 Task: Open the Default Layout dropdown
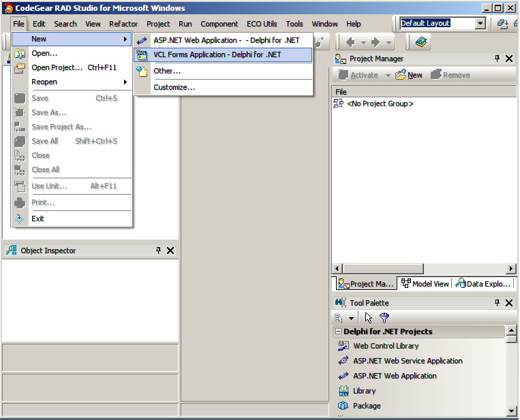pyautogui.click(x=480, y=23)
